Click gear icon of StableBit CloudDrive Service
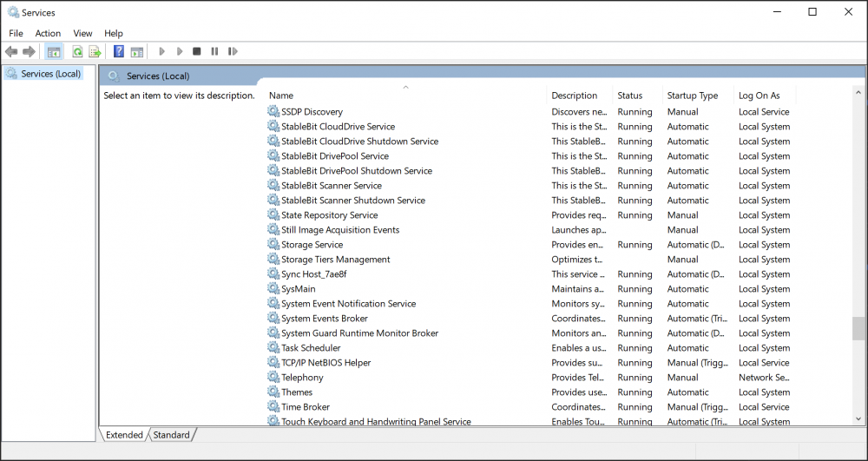This screenshot has width=868, height=461. pos(273,126)
